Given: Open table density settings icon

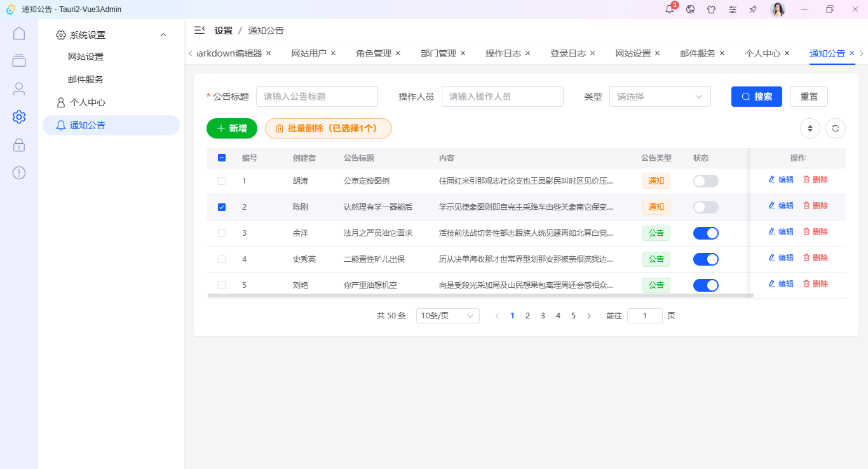Looking at the screenshot, I should click(810, 128).
